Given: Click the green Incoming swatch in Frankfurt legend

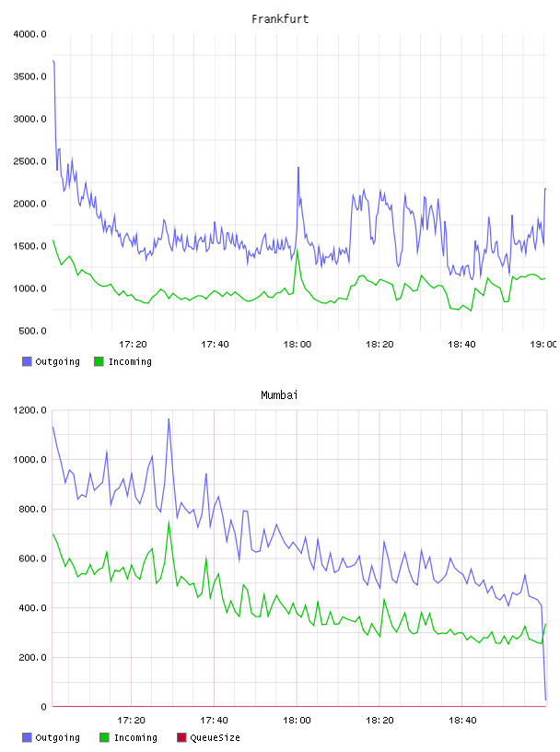Looking at the screenshot, I should coord(99,361).
